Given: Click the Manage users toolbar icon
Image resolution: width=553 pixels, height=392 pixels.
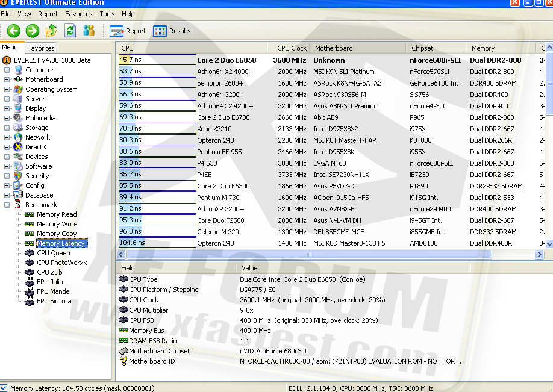Looking at the screenshot, I should coord(89,31).
